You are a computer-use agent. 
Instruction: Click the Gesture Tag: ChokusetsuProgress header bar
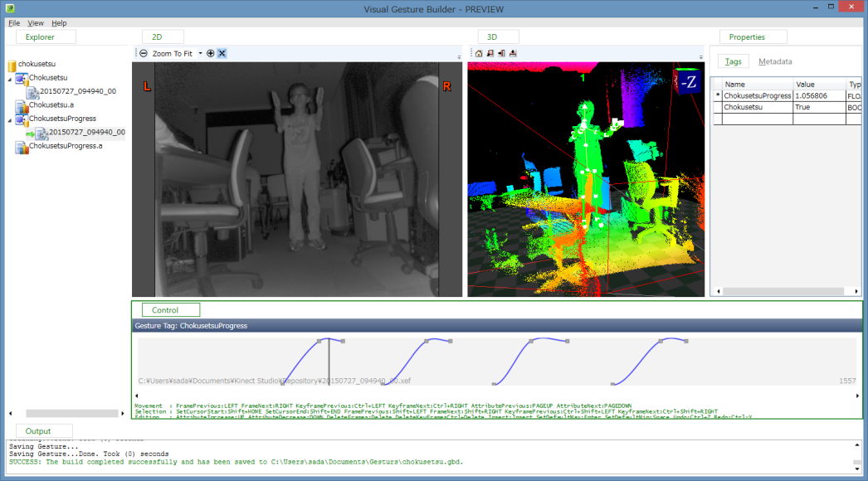pyautogui.click(x=497, y=325)
